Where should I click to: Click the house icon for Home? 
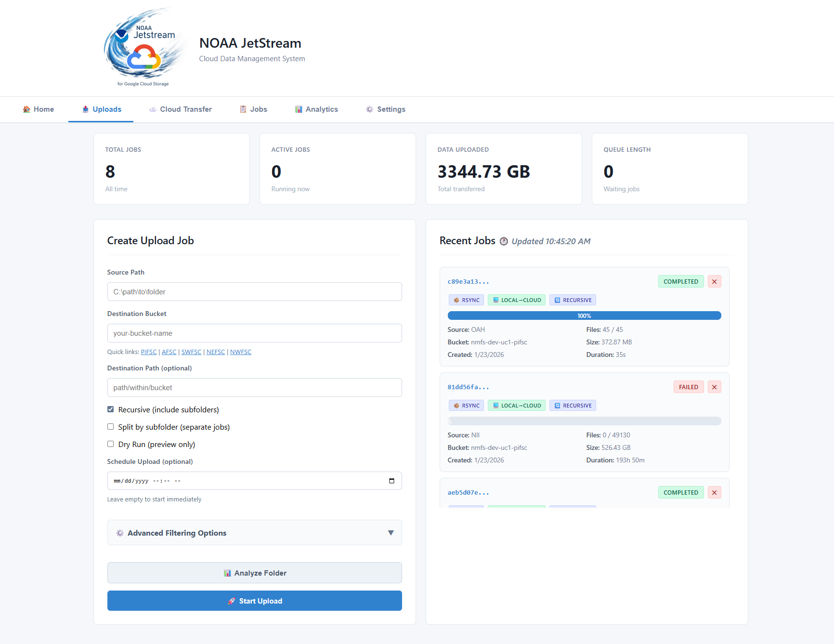tap(26, 109)
